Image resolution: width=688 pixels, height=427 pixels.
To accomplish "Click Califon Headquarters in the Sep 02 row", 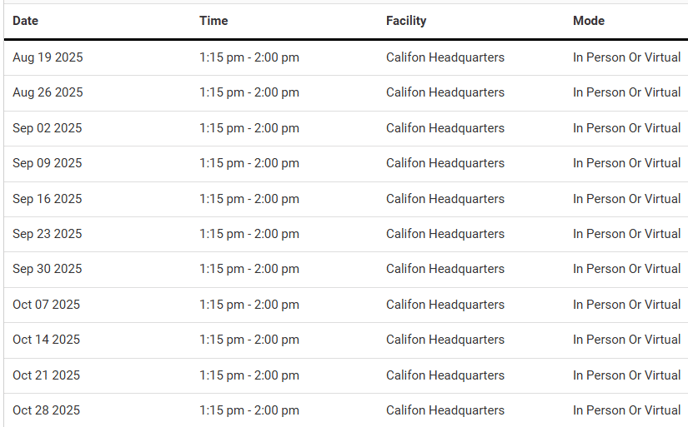I will click(445, 128).
